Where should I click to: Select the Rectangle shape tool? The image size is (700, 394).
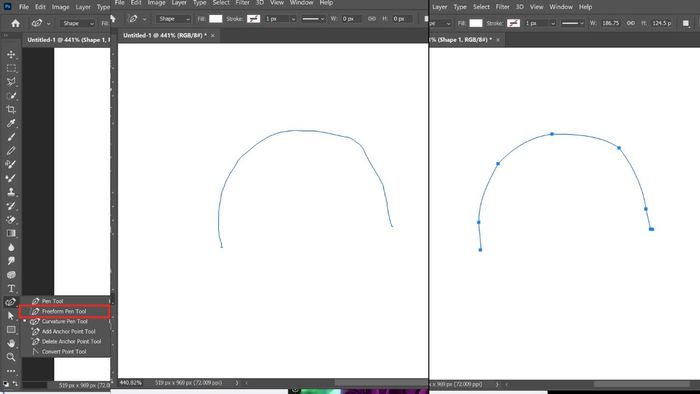(11, 330)
